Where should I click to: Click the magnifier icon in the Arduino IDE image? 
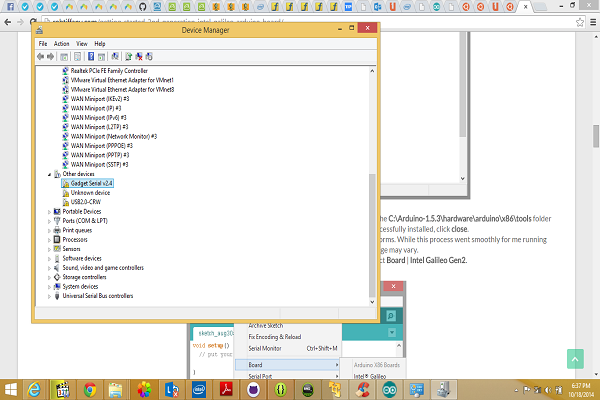[391, 316]
